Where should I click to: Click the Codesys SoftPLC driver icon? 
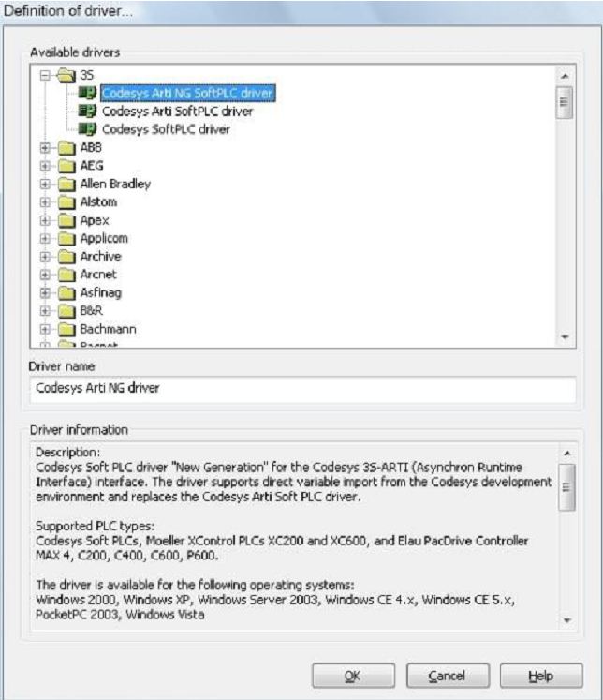[87, 129]
